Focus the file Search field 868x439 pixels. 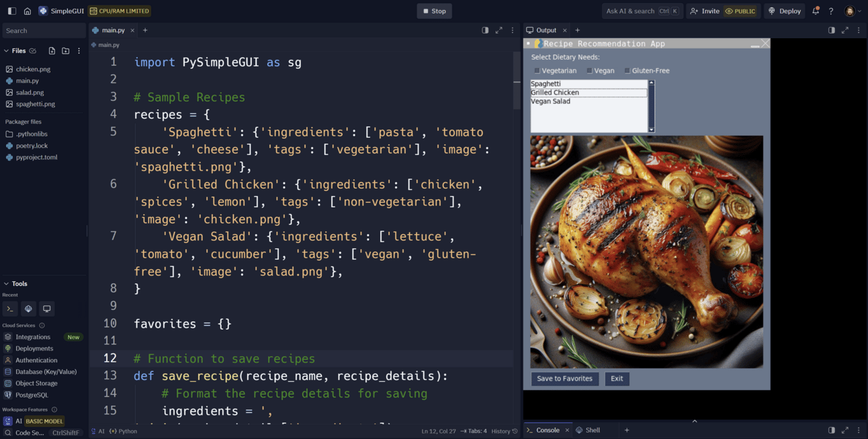44,30
